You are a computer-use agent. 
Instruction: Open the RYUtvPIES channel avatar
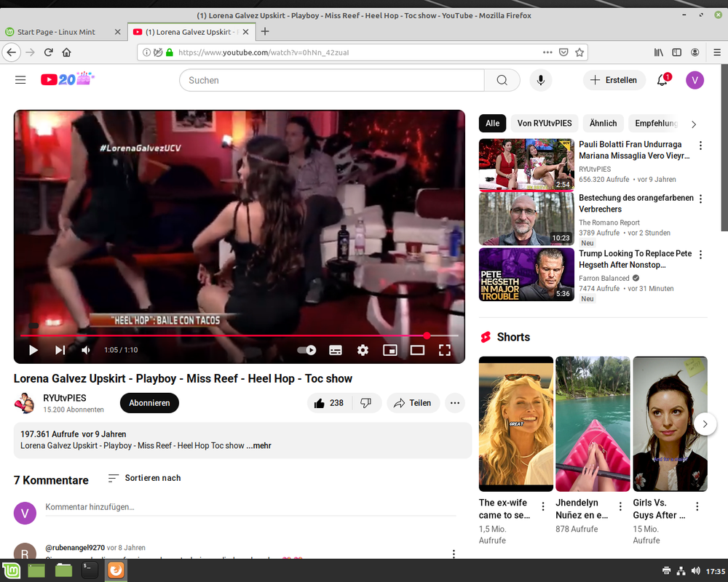(25, 403)
